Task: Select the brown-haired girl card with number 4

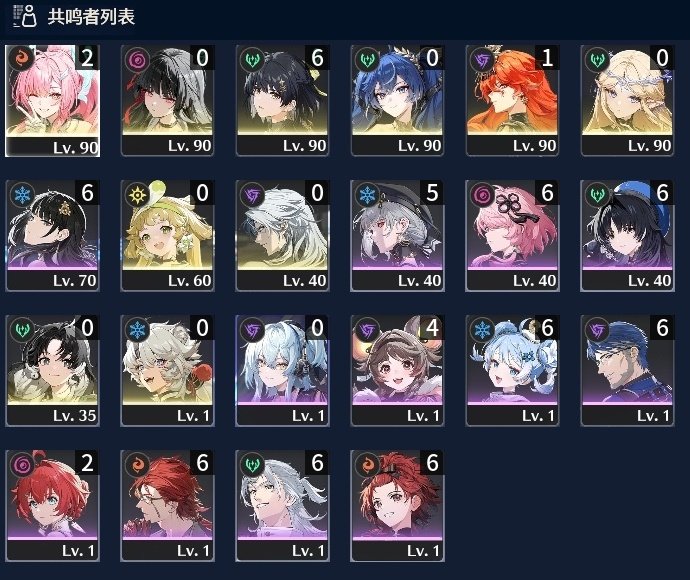Action: click(x=397, y=371)
